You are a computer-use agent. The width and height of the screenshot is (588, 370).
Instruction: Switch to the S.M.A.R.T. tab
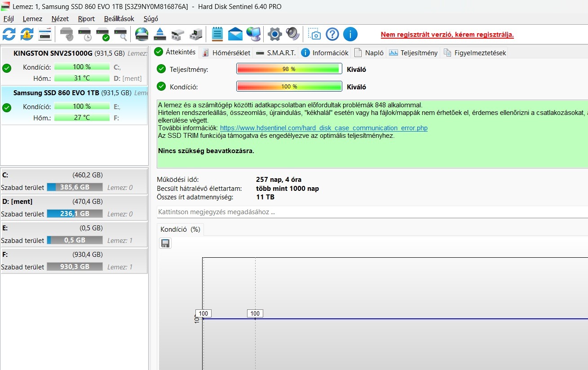[x=276, y=53]
